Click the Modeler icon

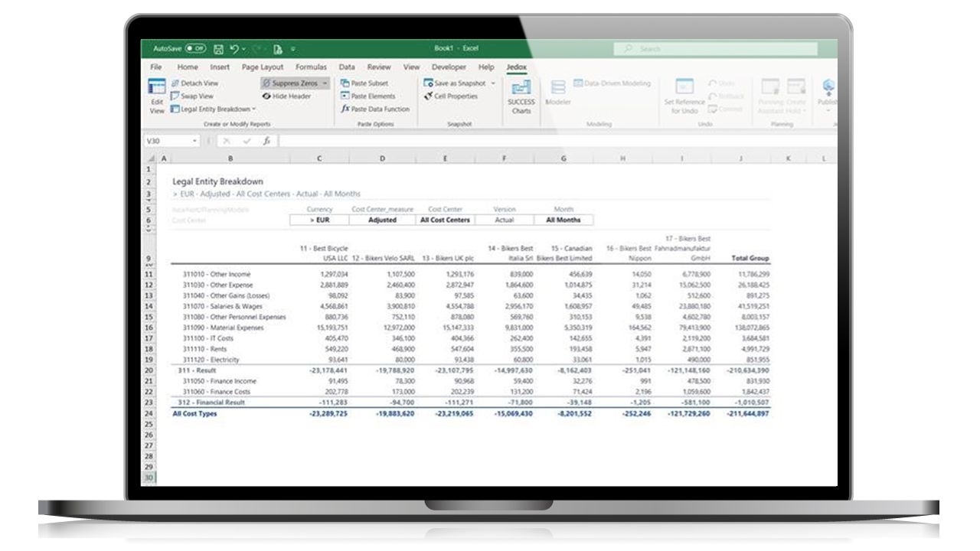coord(558,89)
